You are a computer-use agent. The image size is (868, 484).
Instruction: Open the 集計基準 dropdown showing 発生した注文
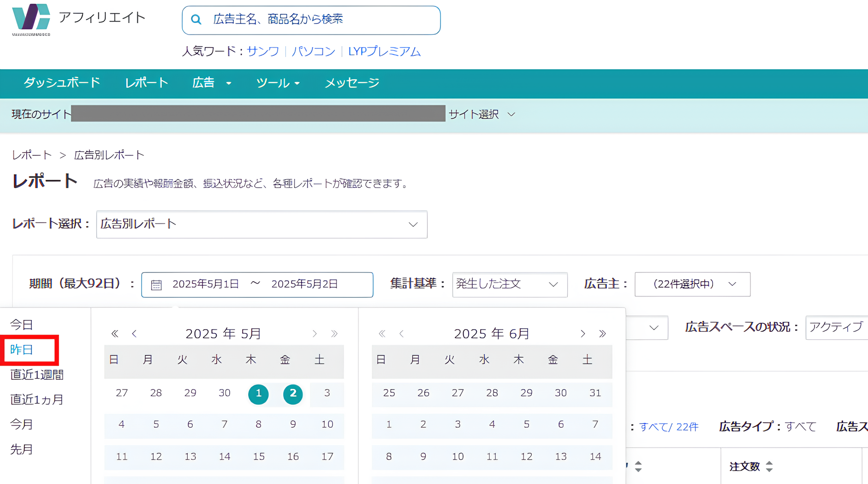[509, 284]
